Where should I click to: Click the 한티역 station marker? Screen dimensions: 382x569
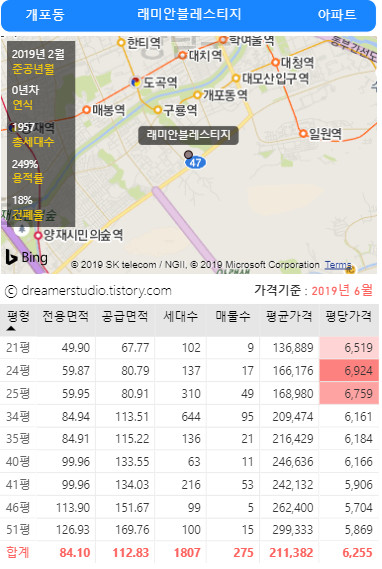click(x=121, y=43)
